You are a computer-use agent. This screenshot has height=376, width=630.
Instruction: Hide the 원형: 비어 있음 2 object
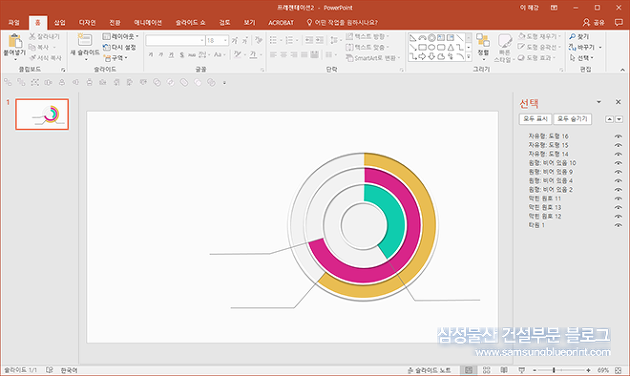(618, 190)
